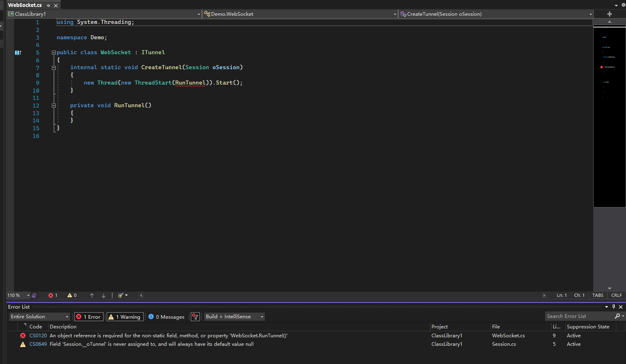Open the Entire Solution scope dropdown
626x364 pixels.
click(39, 317)
